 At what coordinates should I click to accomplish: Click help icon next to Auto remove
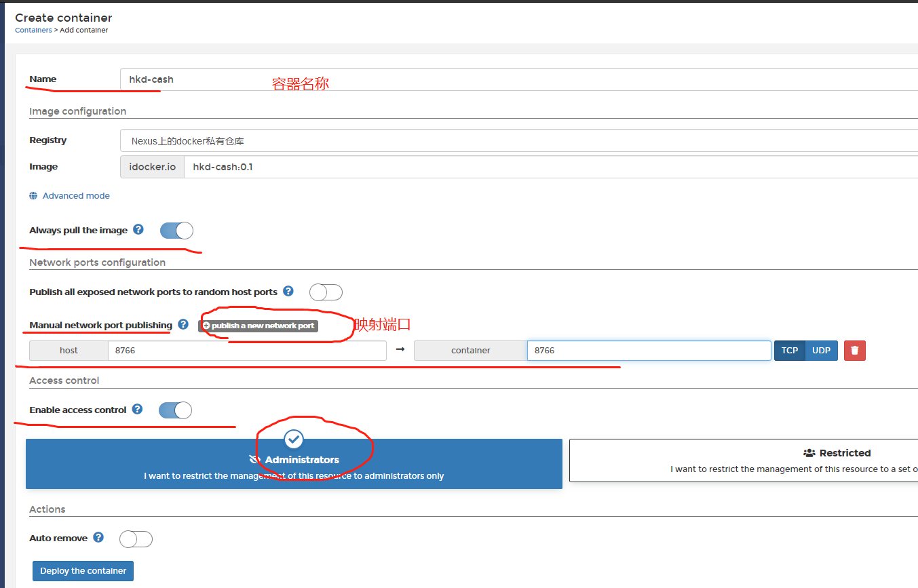(98, 537)
